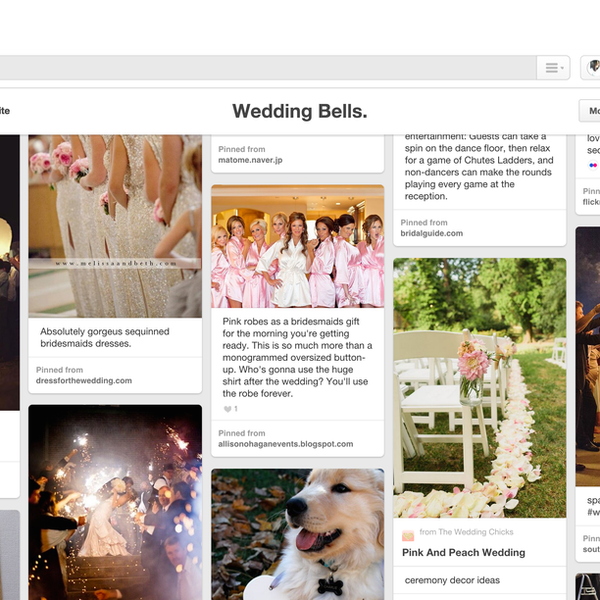Open the golden retriever puppy photo

(298, 534)
